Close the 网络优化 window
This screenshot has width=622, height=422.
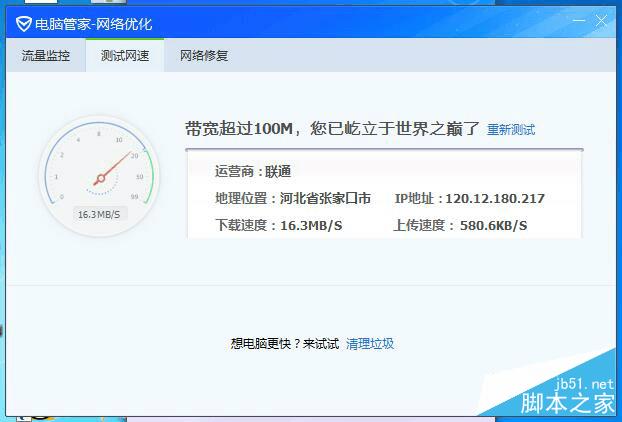click(x=601, y=21)
